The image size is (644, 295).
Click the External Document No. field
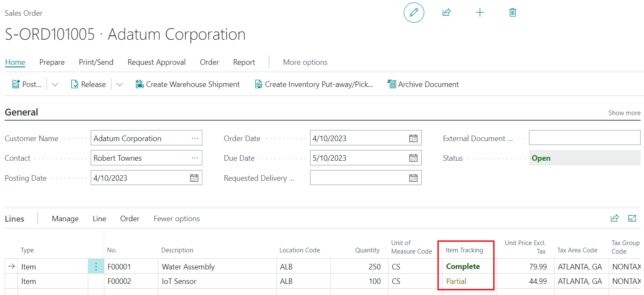[584, 138]
